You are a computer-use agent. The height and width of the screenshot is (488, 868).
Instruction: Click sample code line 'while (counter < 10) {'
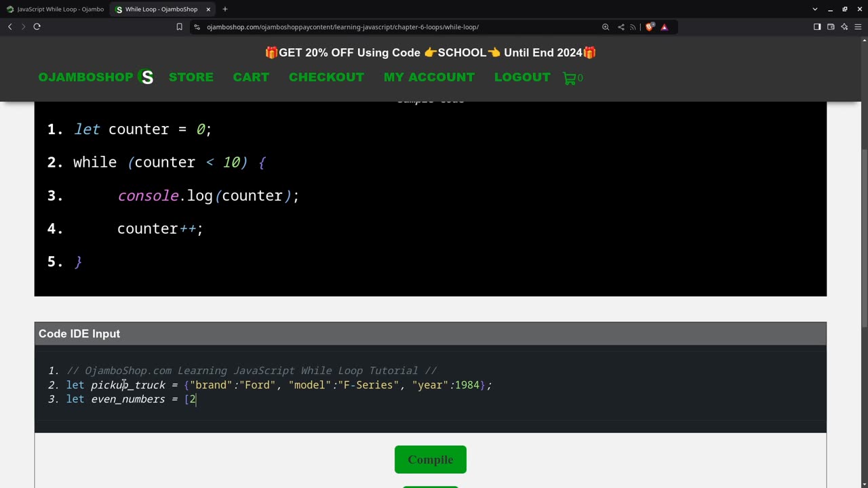pyautogui.click(x=170, y=162)
